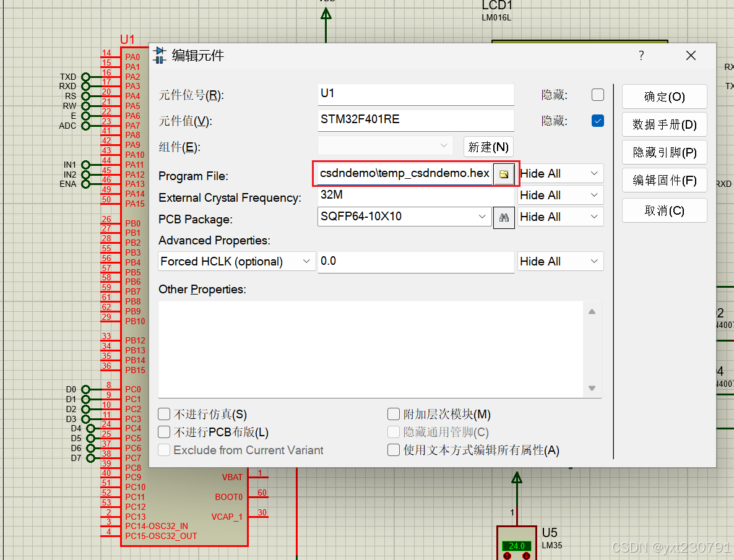Viewport: 734px width, 560px height.
Task: Click the Forced HCLK value field 0.0
Action: pyautogui.click(x=416, y=262)
